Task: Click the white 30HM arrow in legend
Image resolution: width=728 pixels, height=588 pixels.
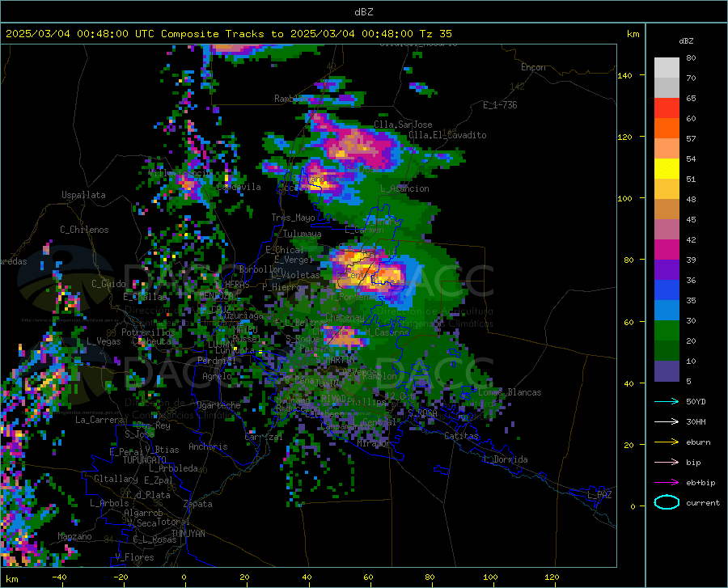Action: (667, 422)
